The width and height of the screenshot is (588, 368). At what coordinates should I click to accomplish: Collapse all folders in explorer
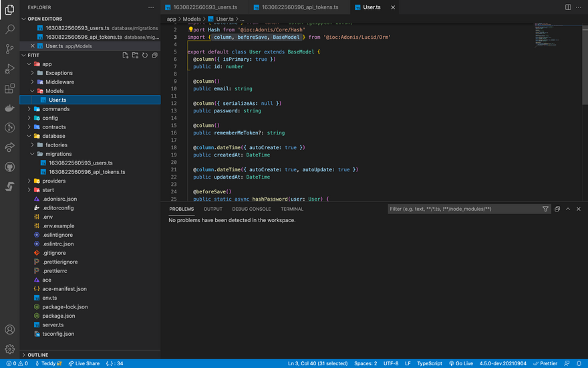[154, 56]
